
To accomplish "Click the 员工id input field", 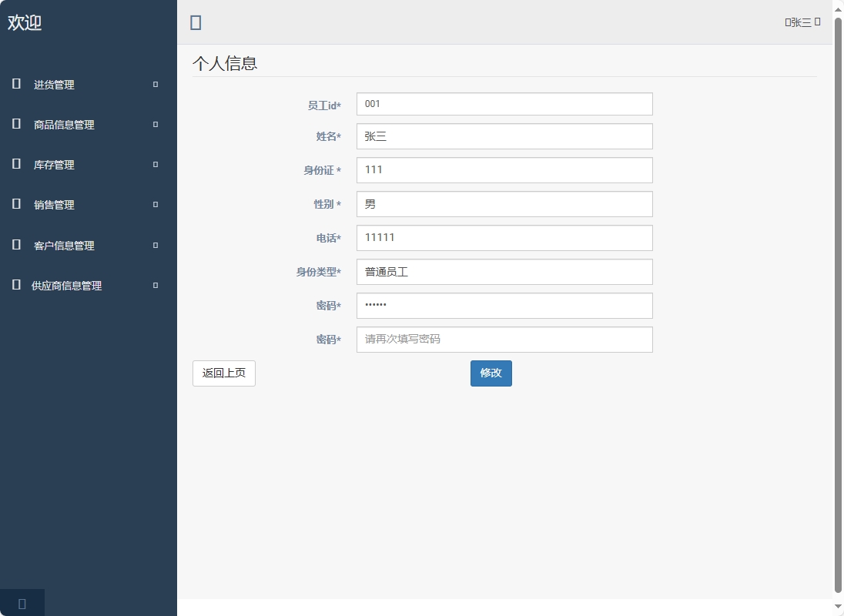I will 504,103.
